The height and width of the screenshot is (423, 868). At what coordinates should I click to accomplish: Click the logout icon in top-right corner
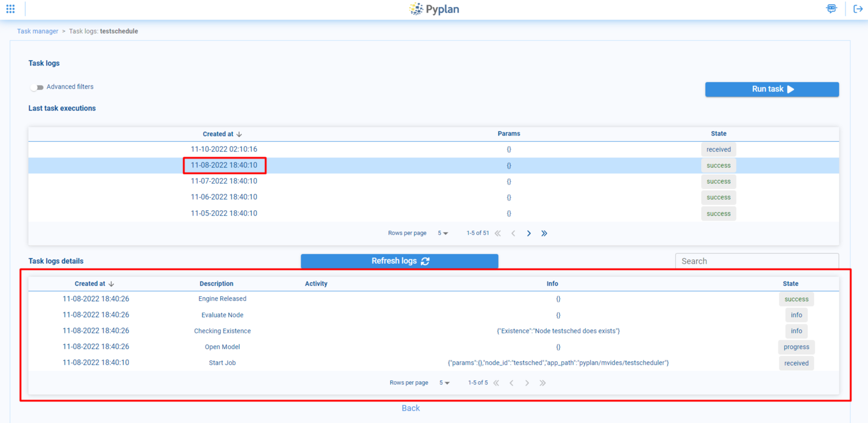[x=858, y=9]
